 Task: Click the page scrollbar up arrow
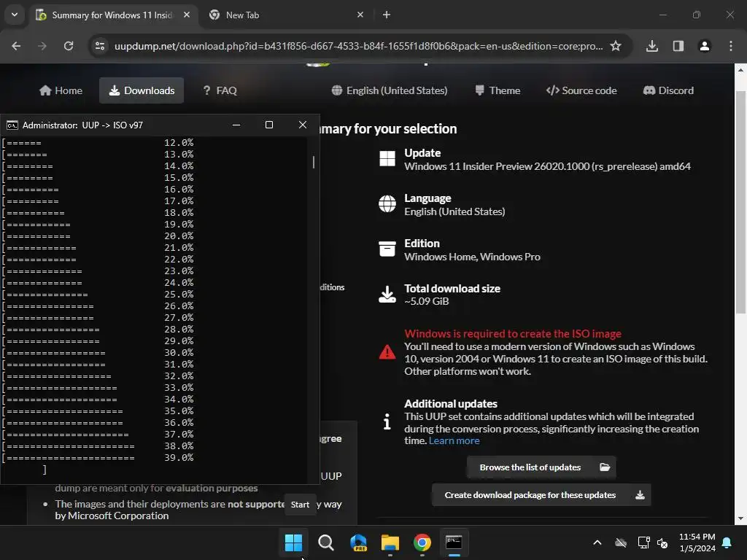click(740, 70)
